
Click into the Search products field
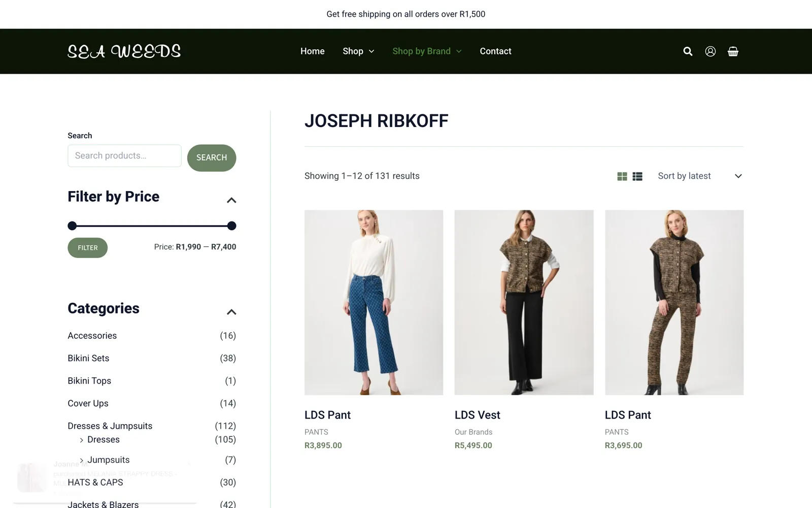coord(124,155)
